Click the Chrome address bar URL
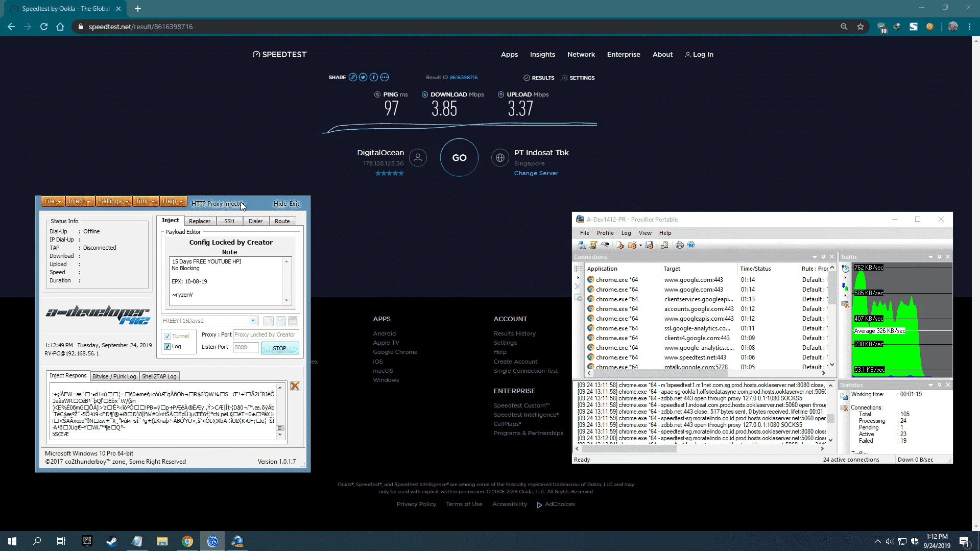This screenshot has width=980, height=551. click(x=140, y=27)
